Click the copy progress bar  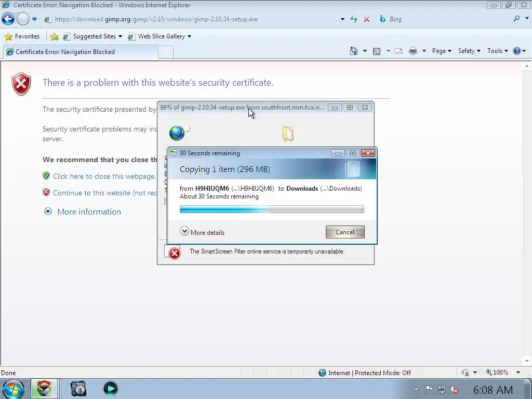(272, 209)
